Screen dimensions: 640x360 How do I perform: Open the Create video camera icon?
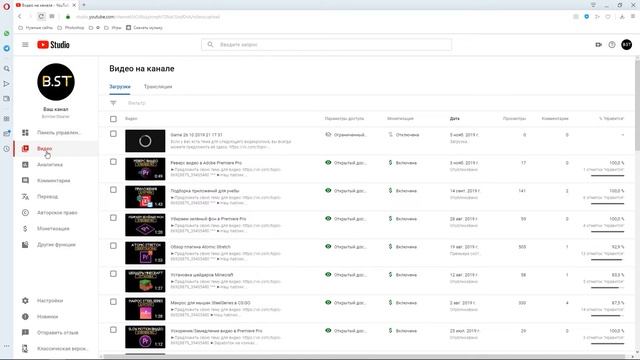pos(598,44)
